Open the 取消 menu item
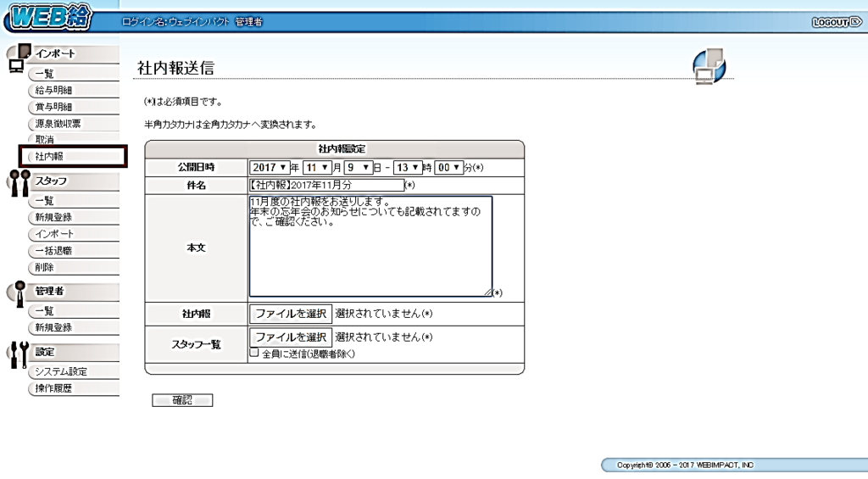This screenshot has width=868, height=479. [x=73, y=140]
